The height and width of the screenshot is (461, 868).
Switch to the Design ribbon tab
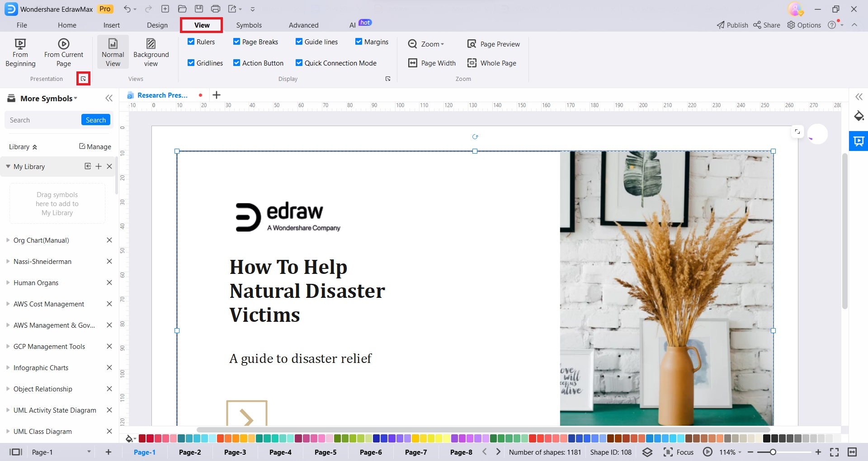[157, 25]
